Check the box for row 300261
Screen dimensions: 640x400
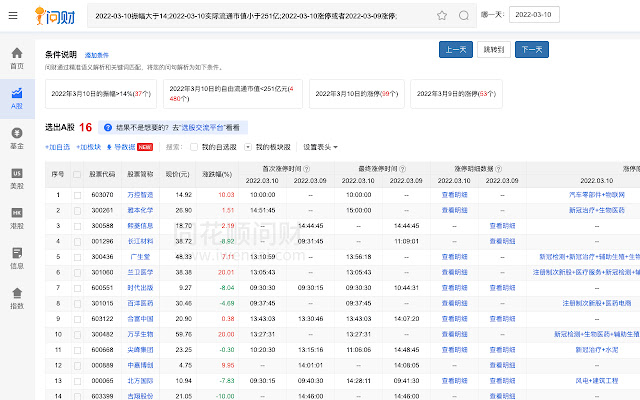coord(77,211)
